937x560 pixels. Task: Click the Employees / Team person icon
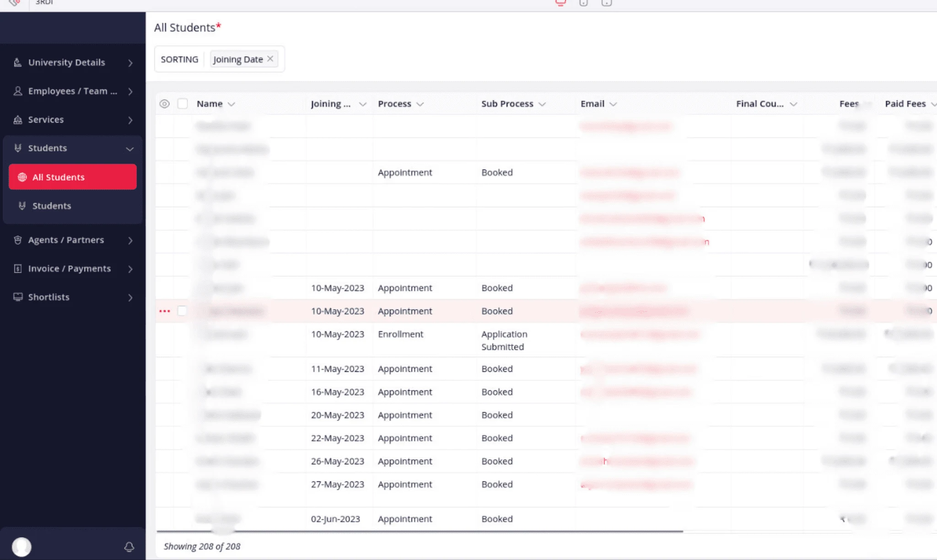[x=17, y=91]
